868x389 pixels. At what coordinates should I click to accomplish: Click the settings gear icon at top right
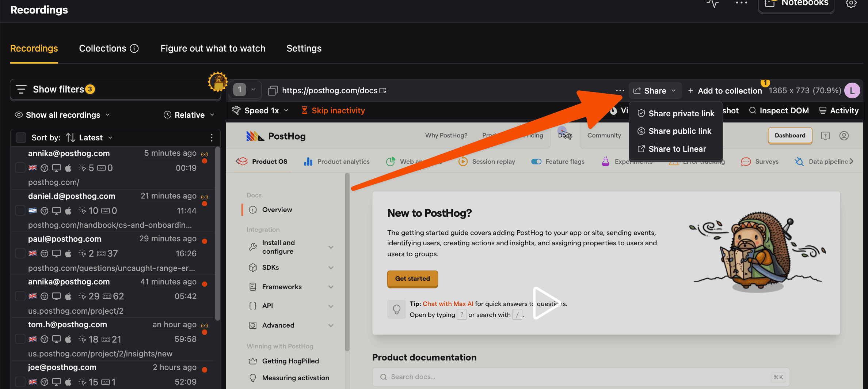pos(851,4)
